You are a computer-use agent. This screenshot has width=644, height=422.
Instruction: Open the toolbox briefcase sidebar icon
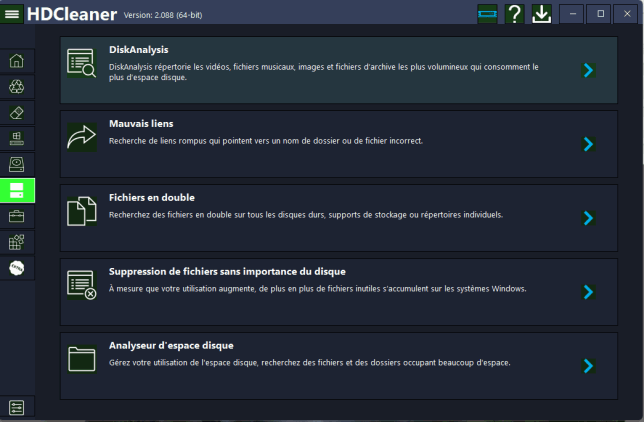[16, 216]
